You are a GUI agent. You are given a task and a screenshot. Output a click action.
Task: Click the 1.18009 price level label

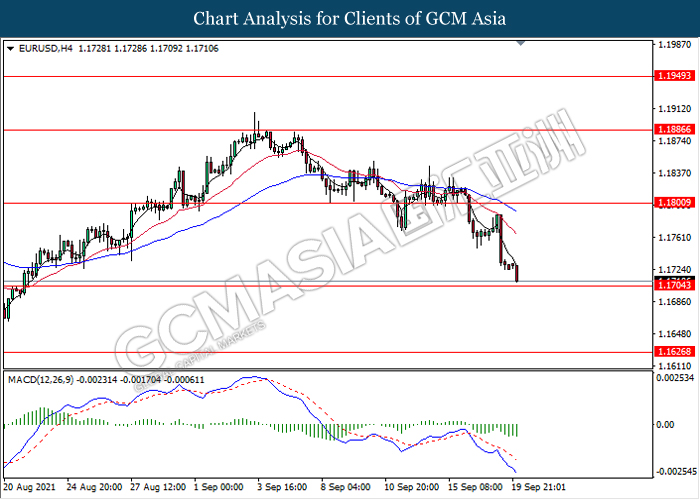pyautogui.click(x=675, y=203)
